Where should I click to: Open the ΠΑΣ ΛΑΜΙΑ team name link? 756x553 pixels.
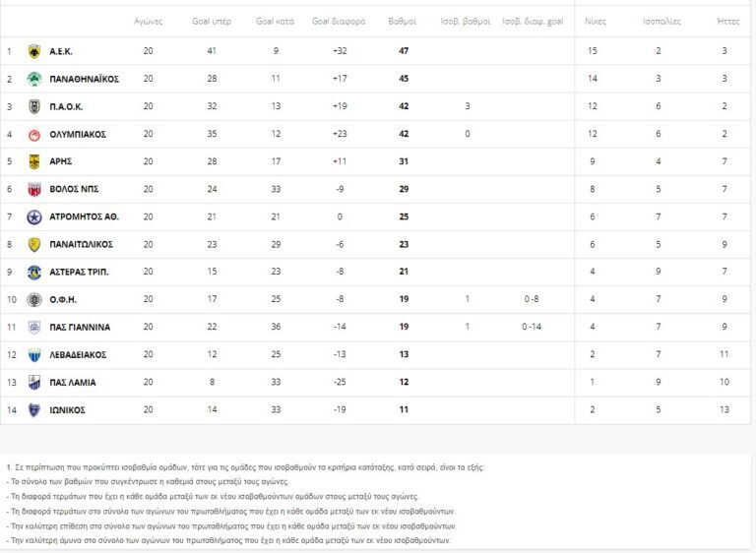pyautogui.click(x=72, y=382)
